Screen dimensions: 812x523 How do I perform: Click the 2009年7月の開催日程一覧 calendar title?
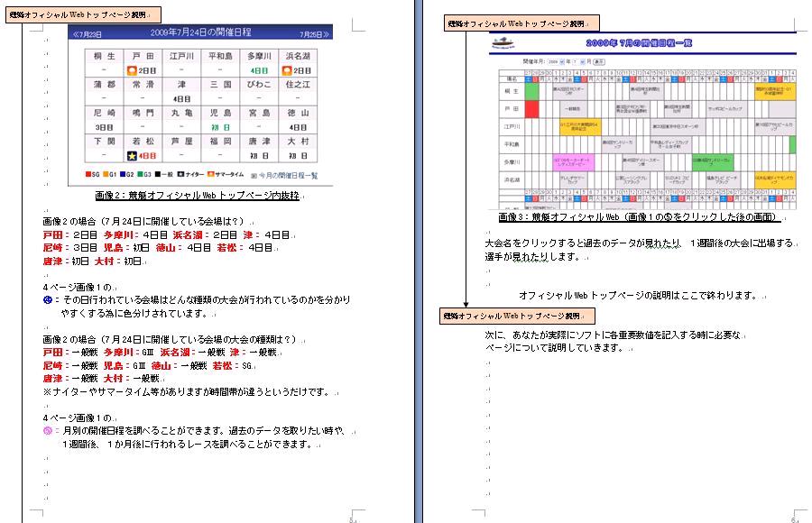pos(639,43)
